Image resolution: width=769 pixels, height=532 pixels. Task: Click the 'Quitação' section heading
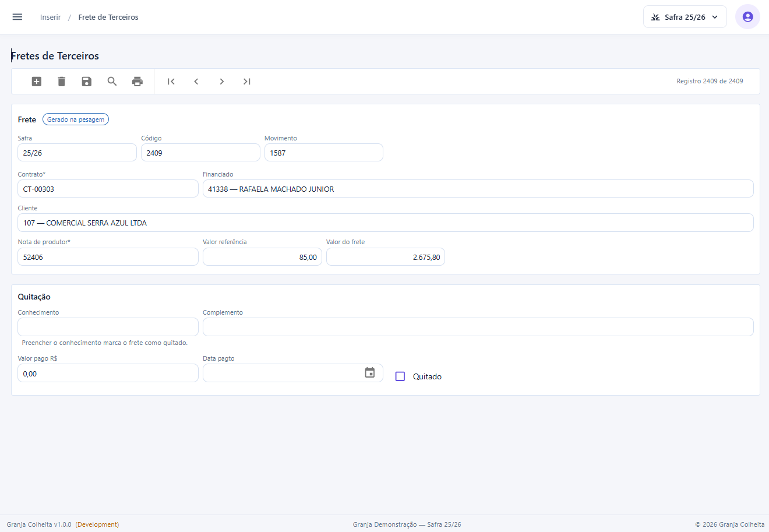point(34,297)
